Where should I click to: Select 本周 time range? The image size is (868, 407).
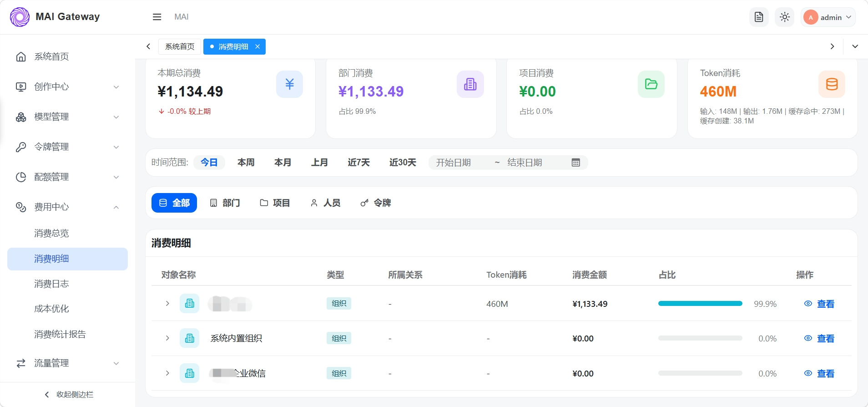tap(246, 163)
